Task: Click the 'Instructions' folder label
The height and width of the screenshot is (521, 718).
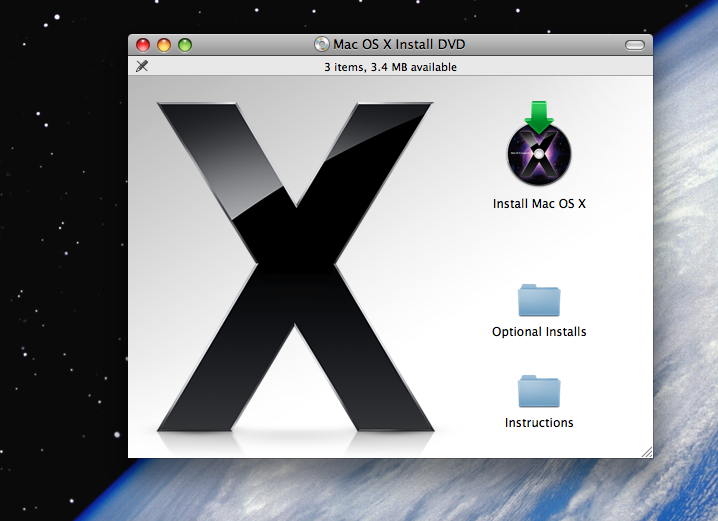Action: click(539, 423)
